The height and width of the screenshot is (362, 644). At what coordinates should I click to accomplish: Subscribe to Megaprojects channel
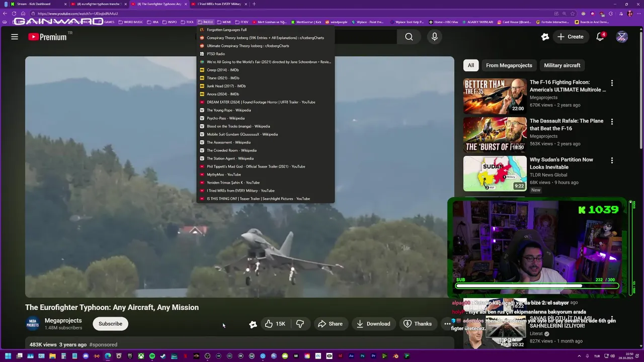point(110,324)
